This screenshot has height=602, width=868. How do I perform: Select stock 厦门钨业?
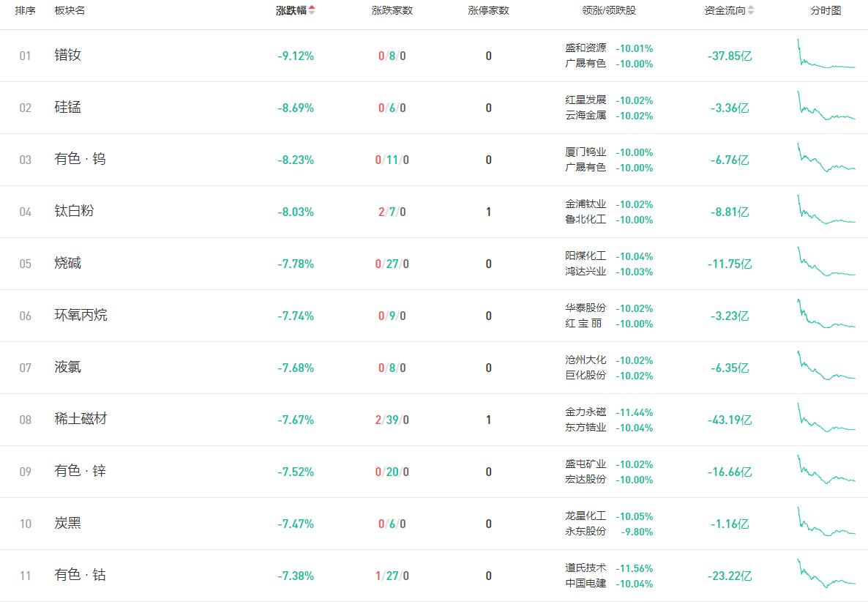[585, 152]
